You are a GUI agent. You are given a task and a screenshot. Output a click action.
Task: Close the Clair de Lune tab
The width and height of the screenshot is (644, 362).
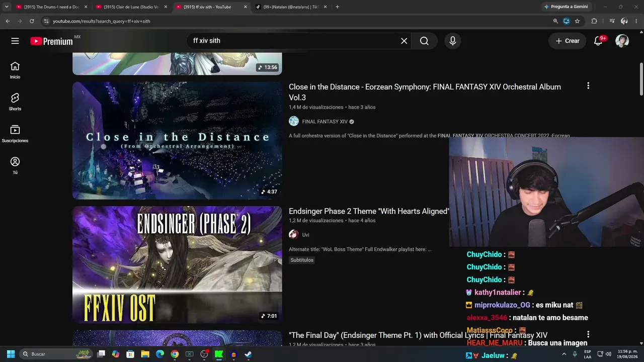(166, 7)
